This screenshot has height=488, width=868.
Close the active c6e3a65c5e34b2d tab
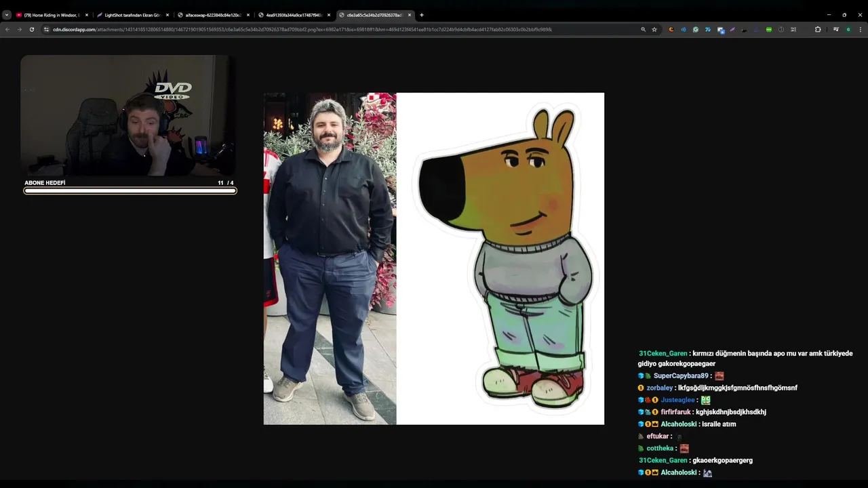410,15
